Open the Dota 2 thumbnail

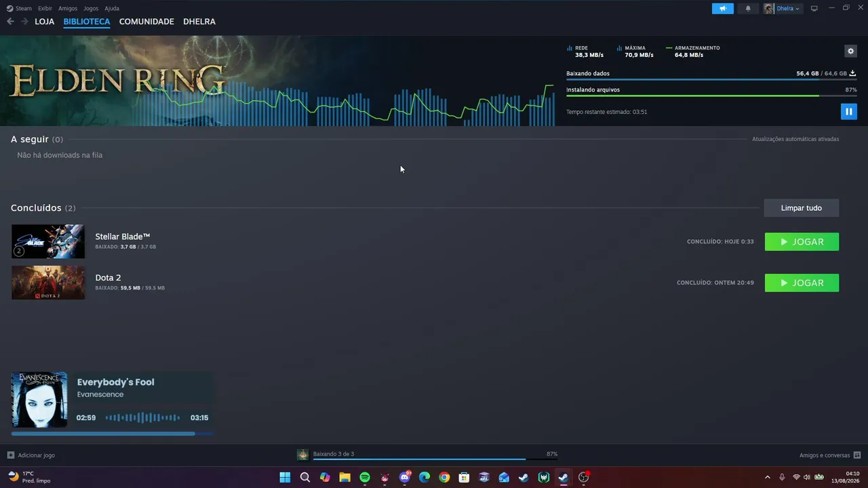(48, 283)
